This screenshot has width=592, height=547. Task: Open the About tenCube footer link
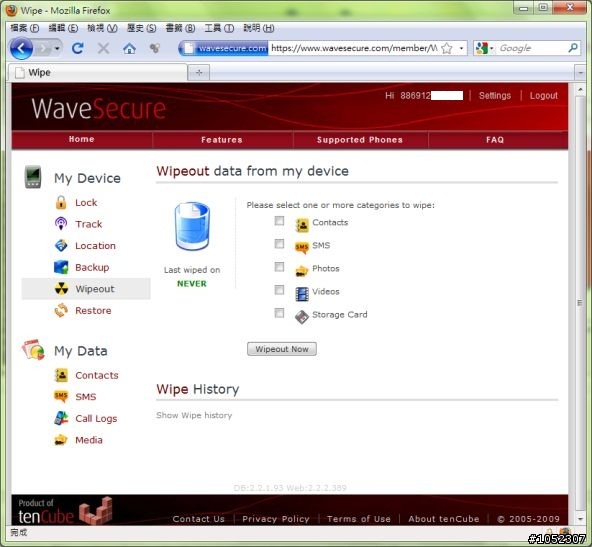[444, 519]
